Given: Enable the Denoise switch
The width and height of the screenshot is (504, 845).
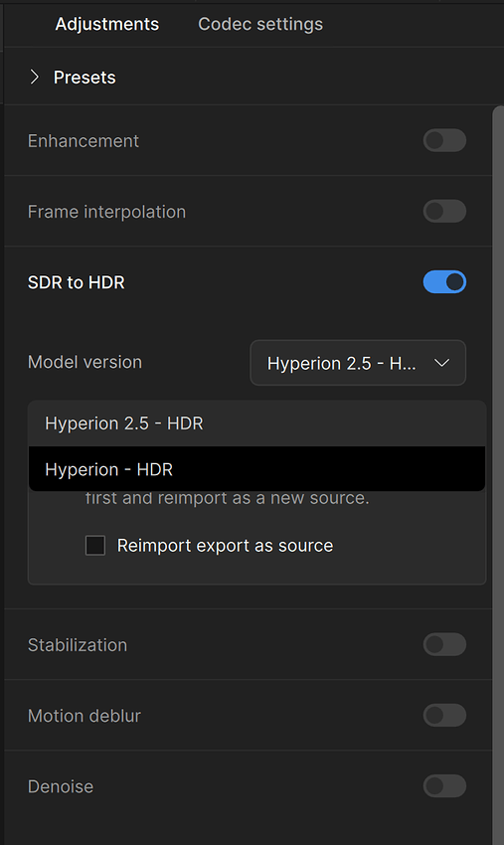Looking at the screenshot, I should pos(444,786).
